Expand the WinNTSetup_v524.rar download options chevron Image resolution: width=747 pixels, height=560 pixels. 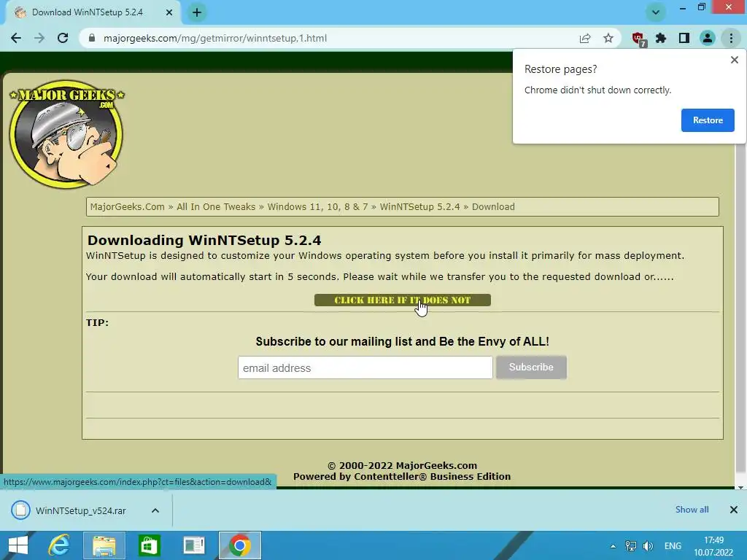tap(155, 510)
